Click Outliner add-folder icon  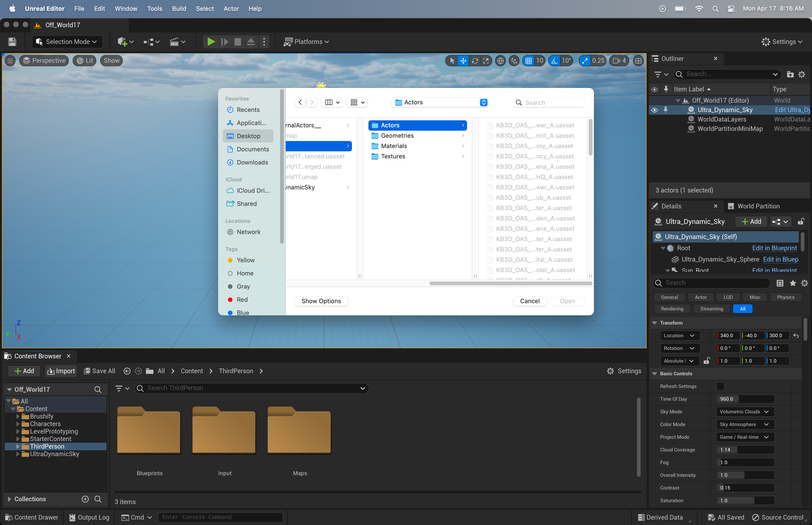click(x=790, y=74)
